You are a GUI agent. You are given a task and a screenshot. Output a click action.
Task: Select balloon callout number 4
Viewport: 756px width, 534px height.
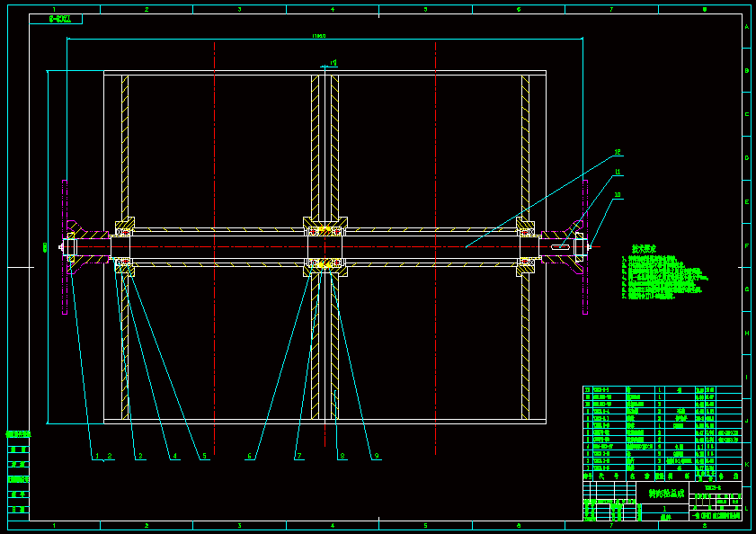173,457
